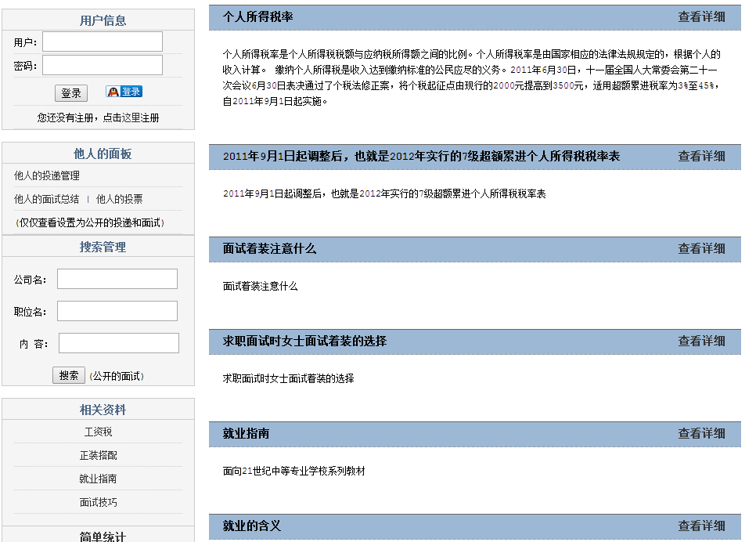756x542 pixels.
Task: Open 面试技巧 in related resources
Action: tap(98, 503)
